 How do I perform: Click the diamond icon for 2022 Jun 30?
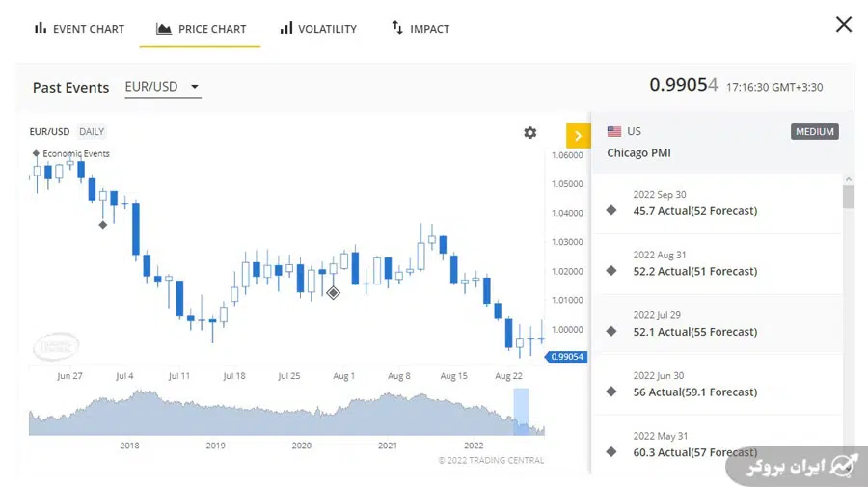point(610,392)
